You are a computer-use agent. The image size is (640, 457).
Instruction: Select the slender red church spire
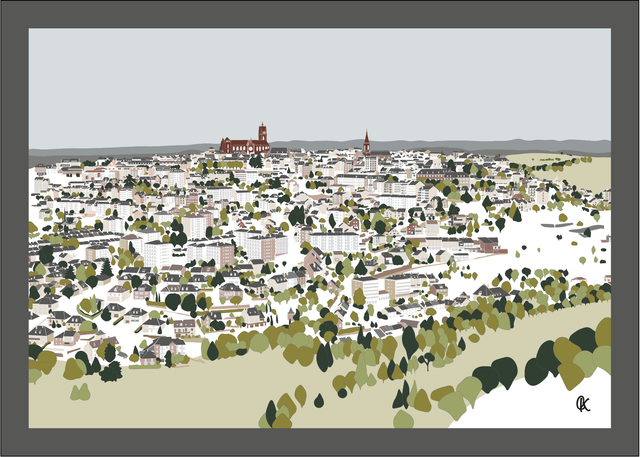click(367, 143)
